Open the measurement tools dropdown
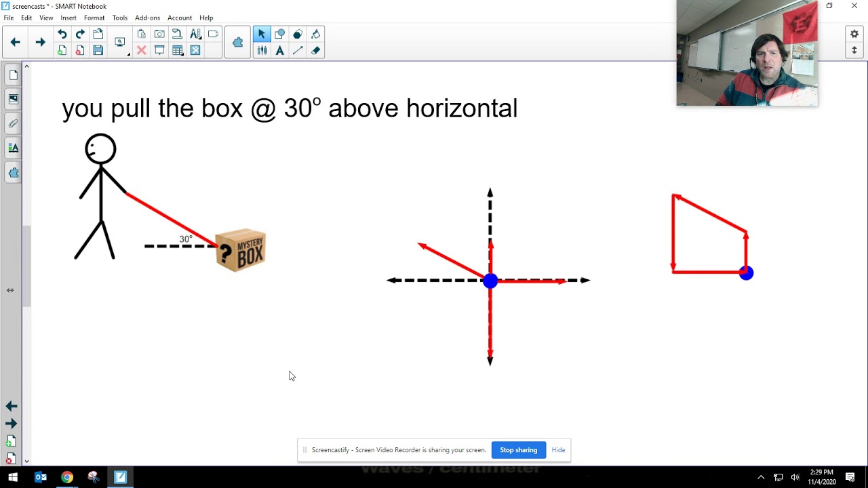The image size is (868, 488). [195, 34]
